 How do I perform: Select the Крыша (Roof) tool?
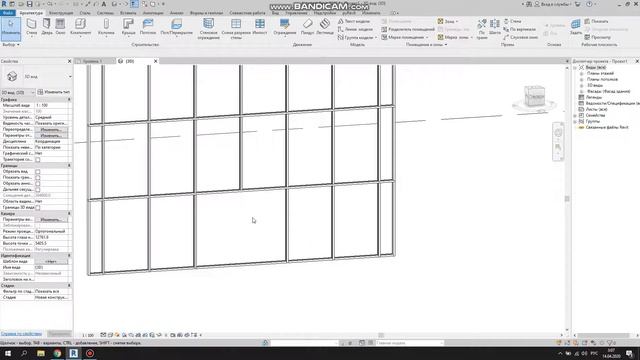[x=129, y=27]
